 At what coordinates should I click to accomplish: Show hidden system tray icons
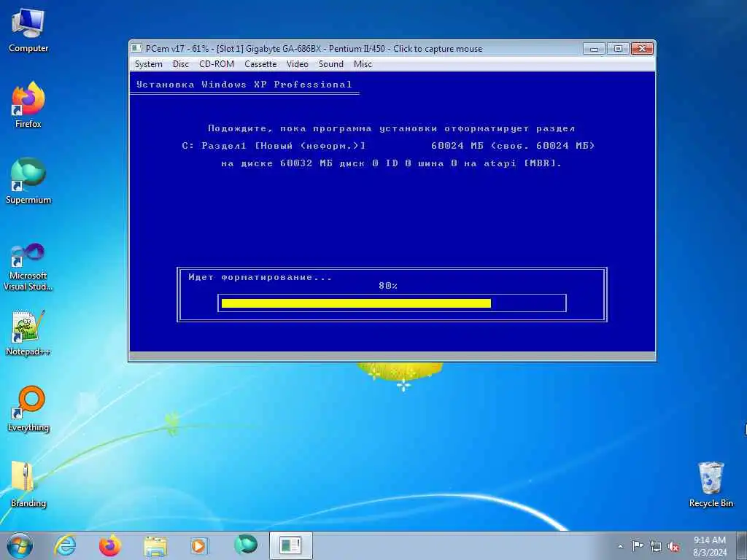pos(620,547)
